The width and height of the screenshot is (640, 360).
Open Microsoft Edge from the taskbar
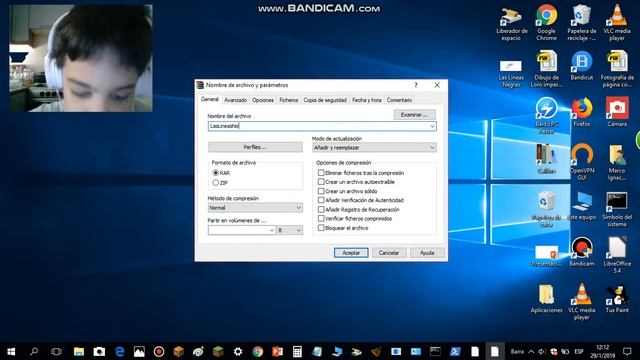pyautogui.click(x=119, y=351)
